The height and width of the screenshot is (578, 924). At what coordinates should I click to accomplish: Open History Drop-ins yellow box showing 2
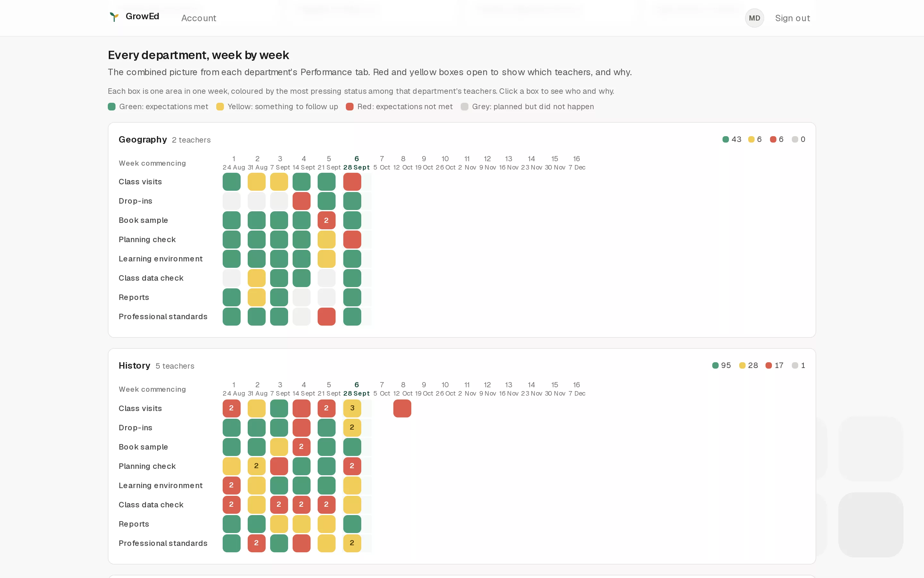click(352, 428)
